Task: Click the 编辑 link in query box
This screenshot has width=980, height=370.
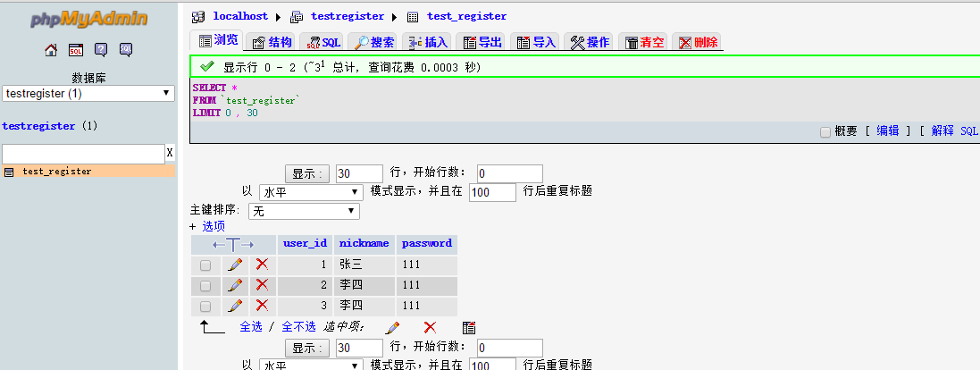Action: [x=887, y=130]
